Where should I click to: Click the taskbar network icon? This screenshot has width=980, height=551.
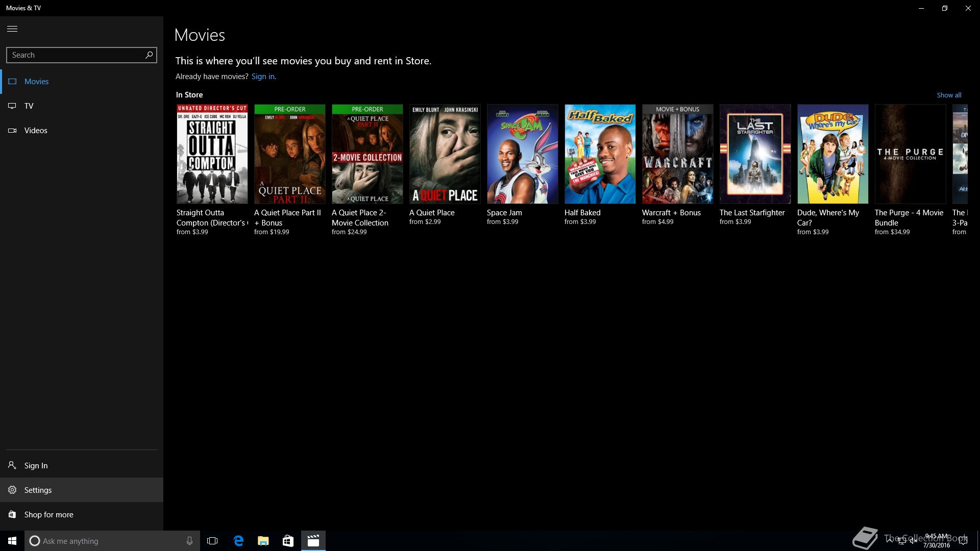pos(901,541)
